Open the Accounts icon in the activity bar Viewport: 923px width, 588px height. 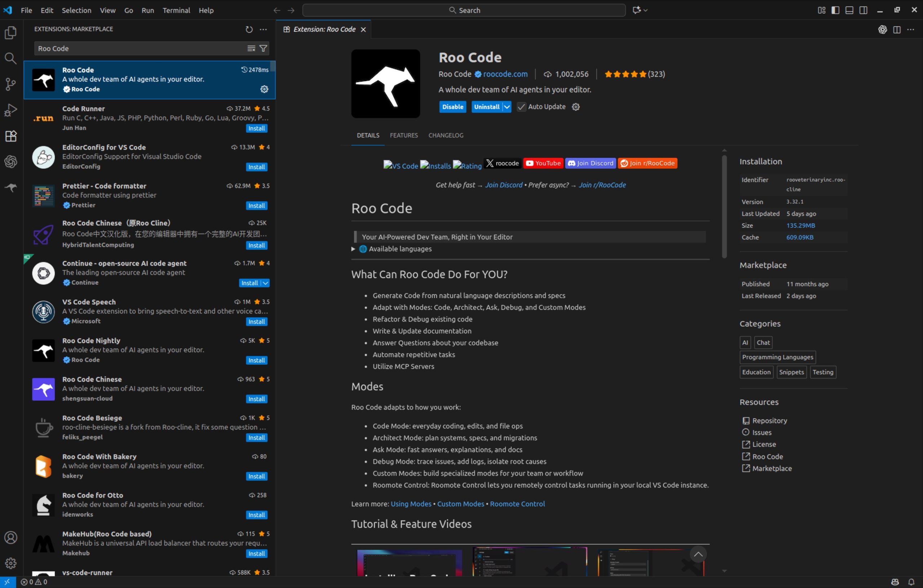pyautogui.click(x=10, y=537)
